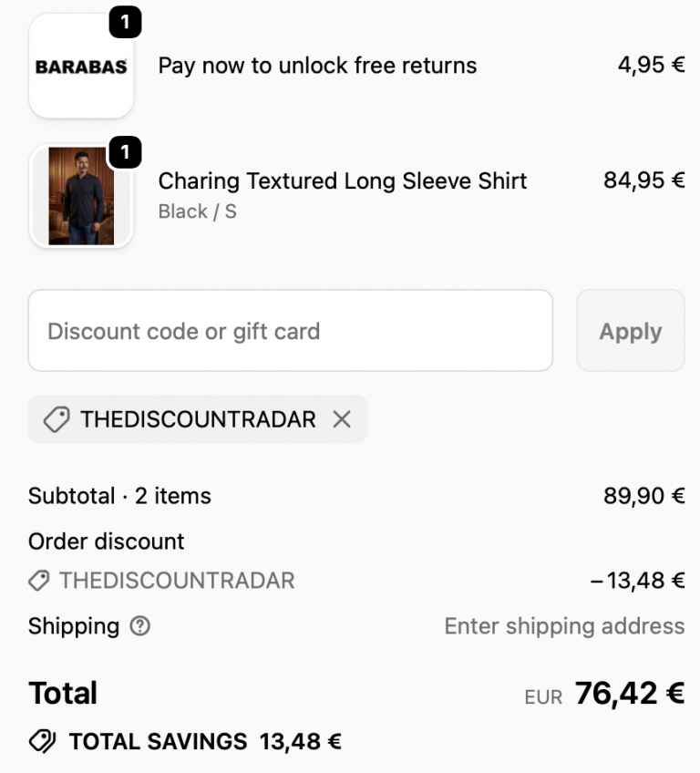The height and width of the screenshot is (773, 700).
Task: Expand the Charing Textured Long Sleeve Shirt row
Action: (342, 181)
